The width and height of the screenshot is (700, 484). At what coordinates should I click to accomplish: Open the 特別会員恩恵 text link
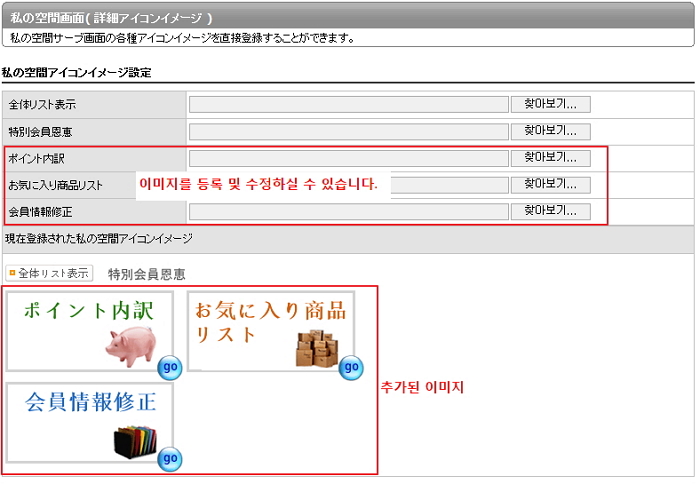click(x=146, y=274)
